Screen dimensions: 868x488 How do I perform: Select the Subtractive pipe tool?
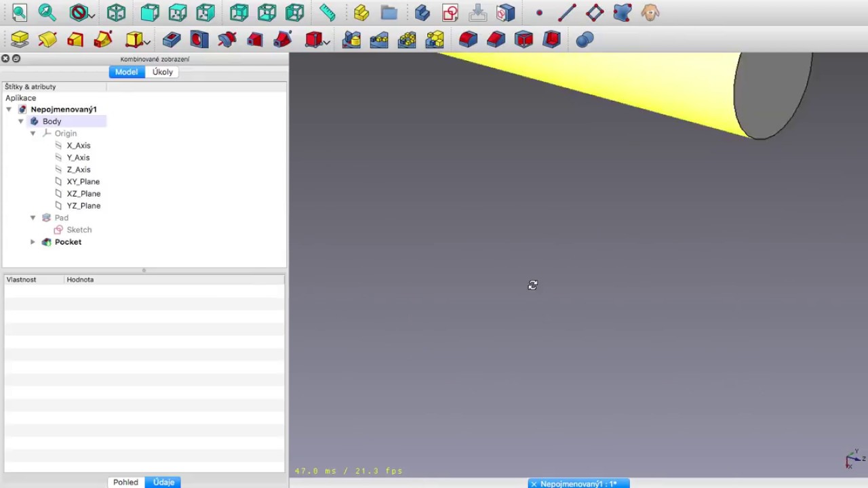[x=283, y=39]
